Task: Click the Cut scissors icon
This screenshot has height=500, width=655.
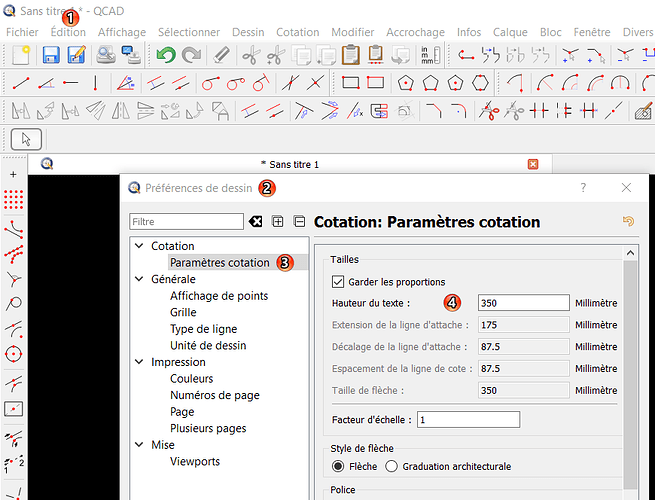Action: point(251,55)
